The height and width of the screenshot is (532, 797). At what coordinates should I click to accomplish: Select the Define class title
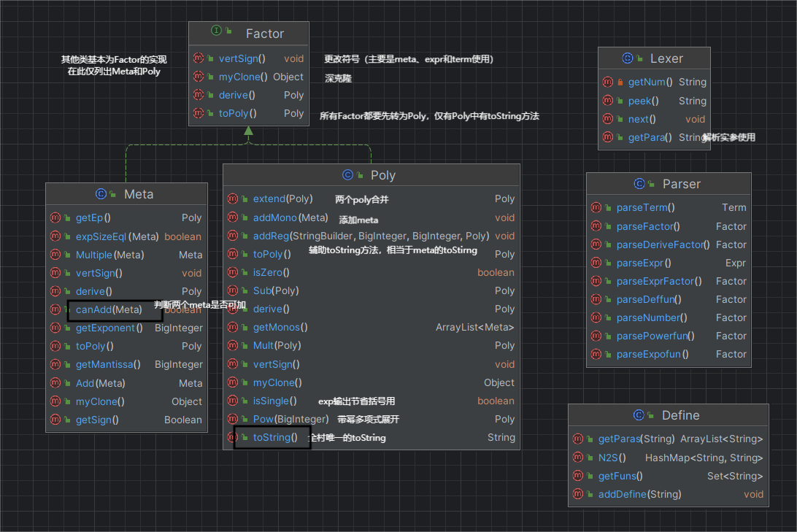[x=681, y=415]
